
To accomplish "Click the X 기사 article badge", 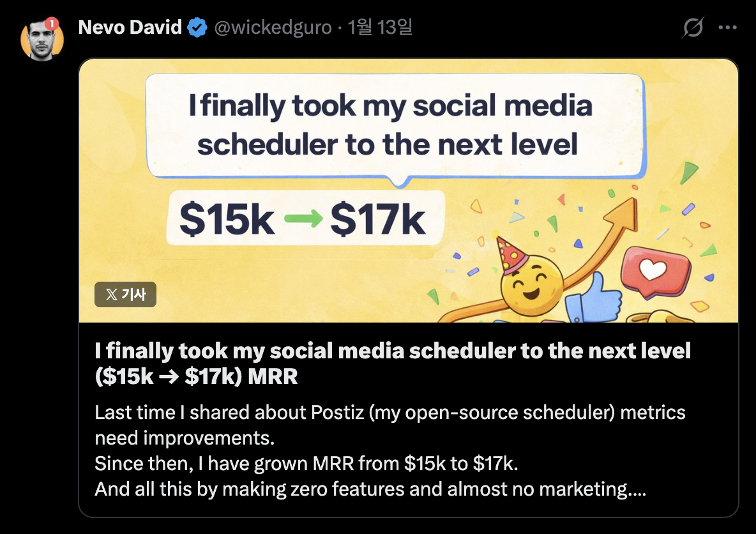I will click(x=125, y=294).
